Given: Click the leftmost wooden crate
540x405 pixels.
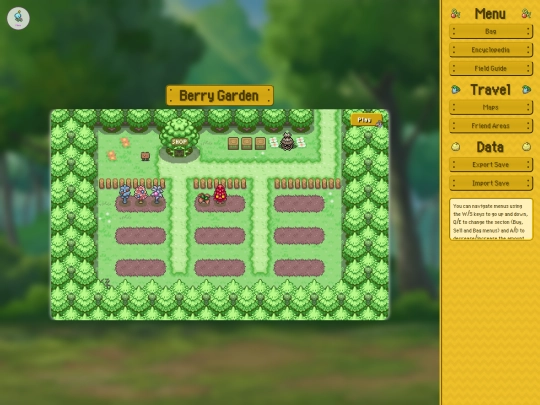Looking at the screenshot, I should point(233,143).
